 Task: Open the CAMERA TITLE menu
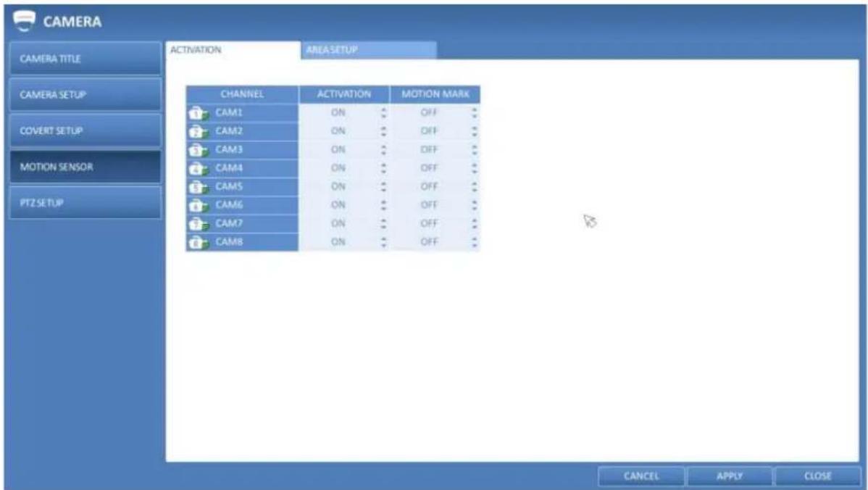pyautogui.click(x=85, y=59)
